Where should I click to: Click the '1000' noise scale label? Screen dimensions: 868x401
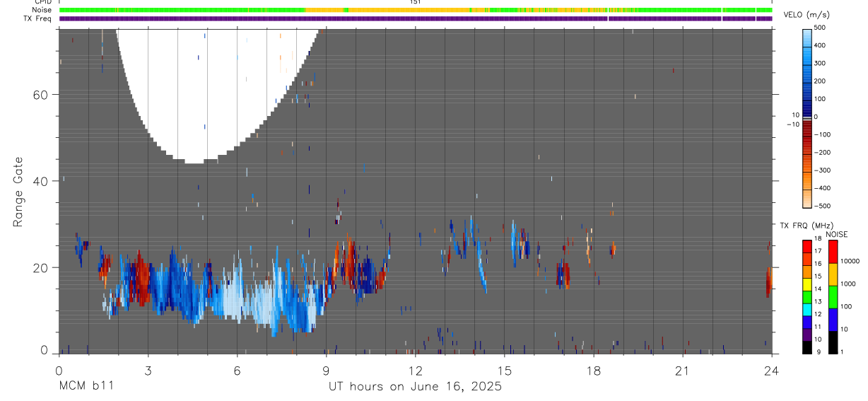click(x=848, y=284)
